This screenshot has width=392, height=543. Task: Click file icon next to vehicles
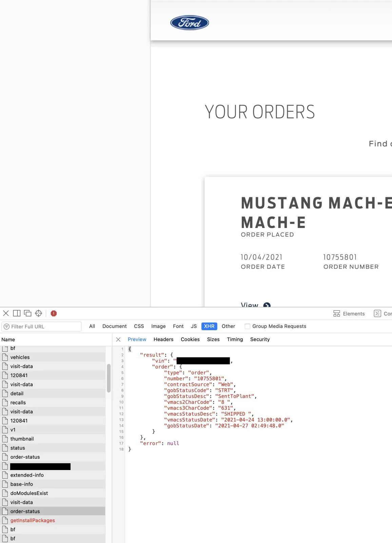[x=5, y=357]
